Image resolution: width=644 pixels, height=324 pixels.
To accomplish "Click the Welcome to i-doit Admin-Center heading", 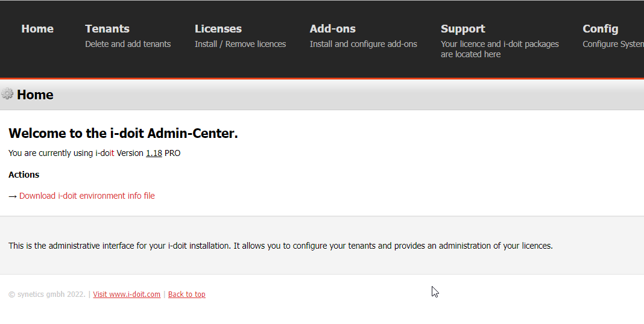I will pyautogui.click(x=123, y=133).
